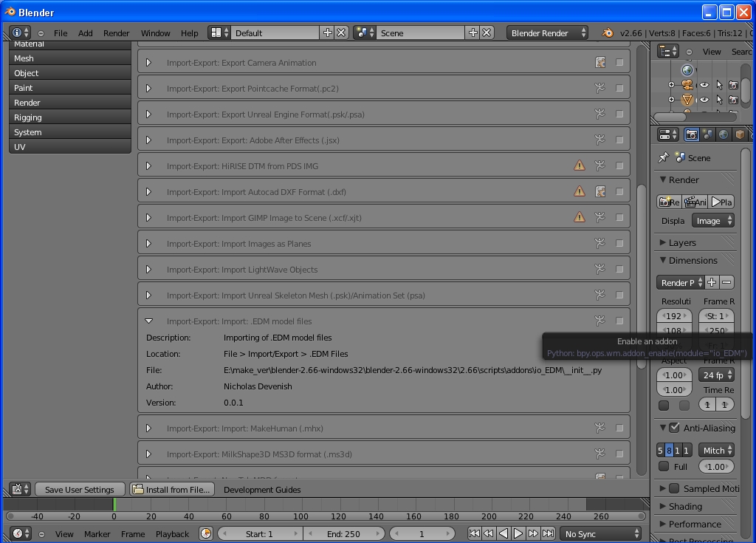Click the Blender logo in the header
This screenshot has height=543, width=756.
click(x=608, y=33)
